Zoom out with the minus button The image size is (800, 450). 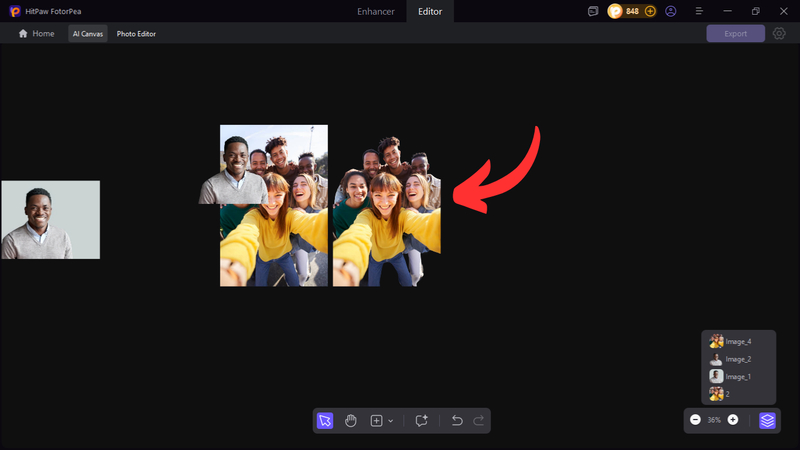(695, 420)
